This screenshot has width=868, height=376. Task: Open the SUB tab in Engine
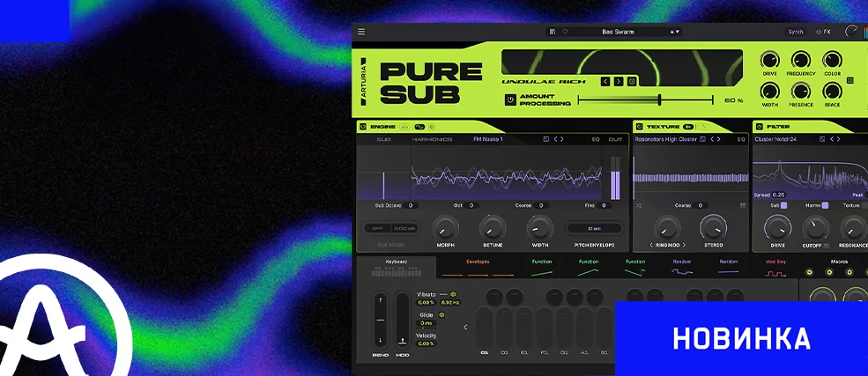coord(383,139)
